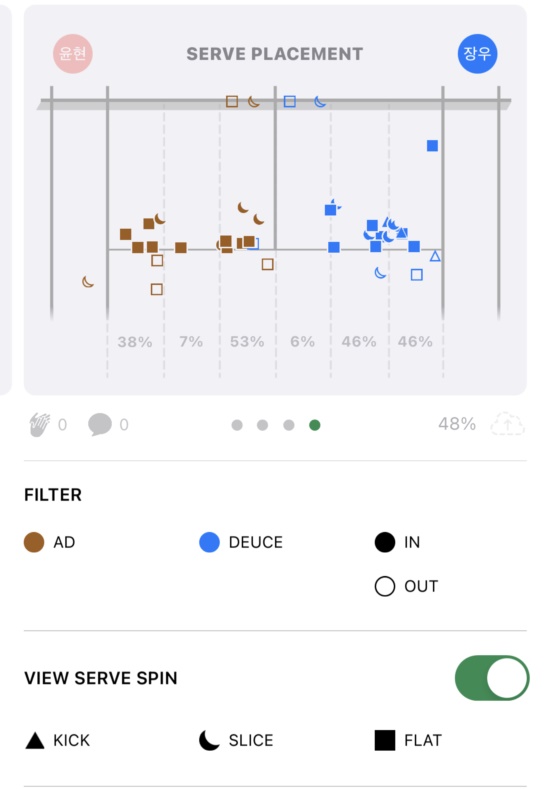
Task: Tap the isolated blue flat serve marker near the top-right sideline
Action: coord(432,146)
